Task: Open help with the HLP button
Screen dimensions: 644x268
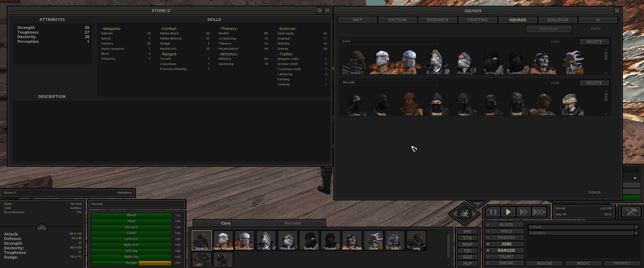Action: coord(468,263)
